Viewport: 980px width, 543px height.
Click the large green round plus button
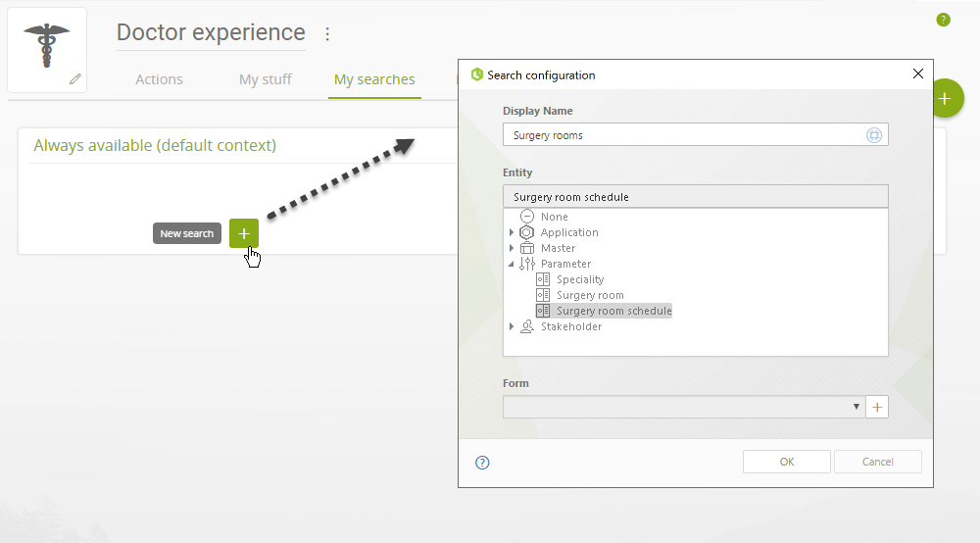coord(945,99)
